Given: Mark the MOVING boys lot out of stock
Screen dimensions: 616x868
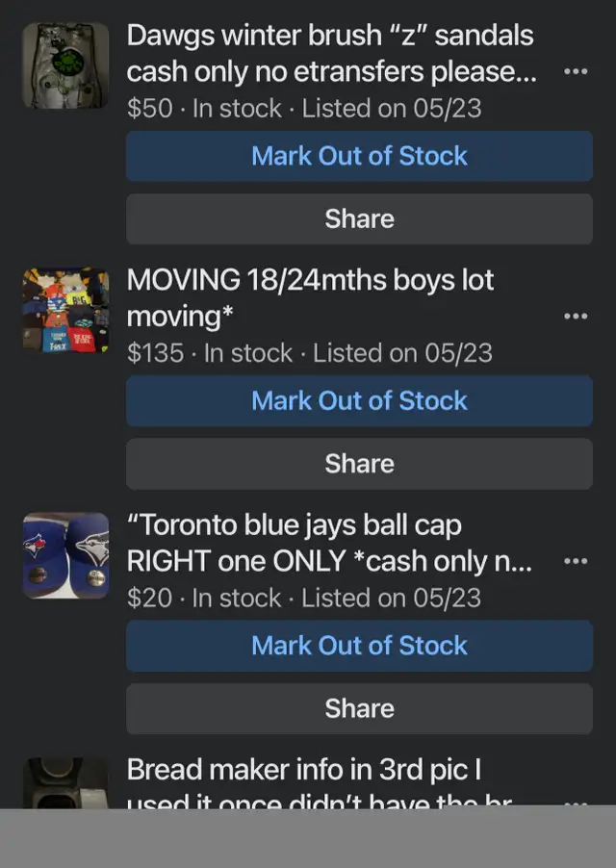Looking at the screenshot, I should [359, 401].
